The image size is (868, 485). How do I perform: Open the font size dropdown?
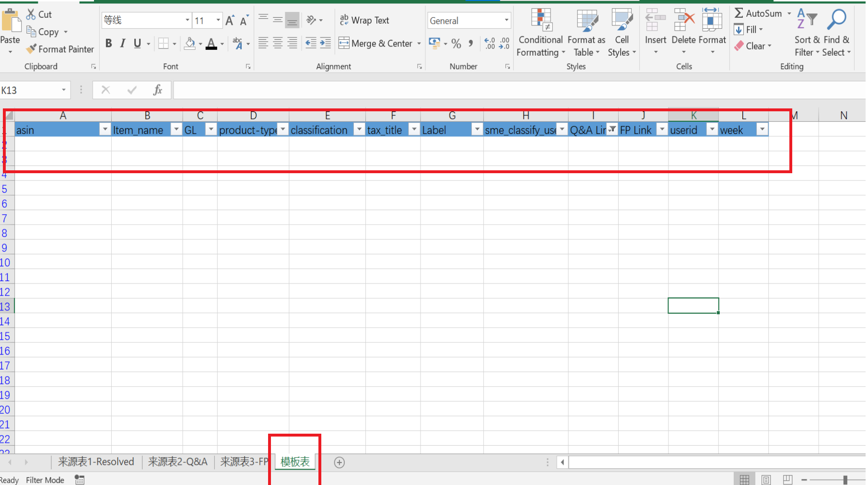218,20
